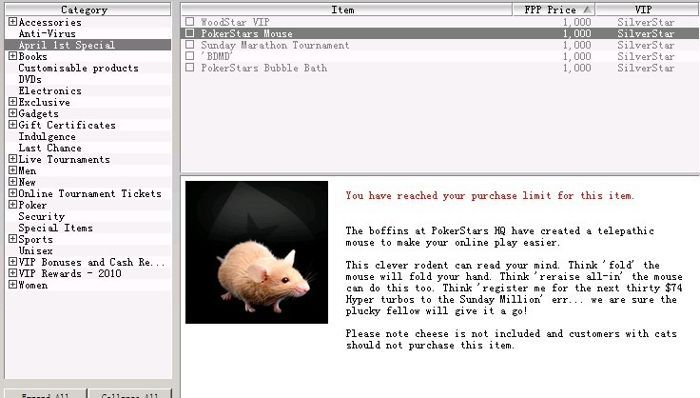This screenshot has width=700, height=398.
Task: Expand the Gift Certificates category
Action: [x=12, y=124]
